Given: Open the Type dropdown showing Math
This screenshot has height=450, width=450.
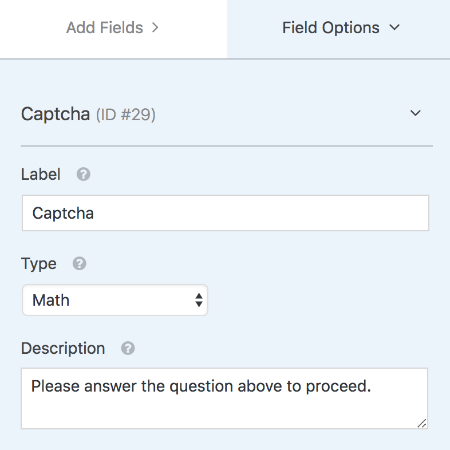Looking at the screenshot, I should click(x=115, y=300).
